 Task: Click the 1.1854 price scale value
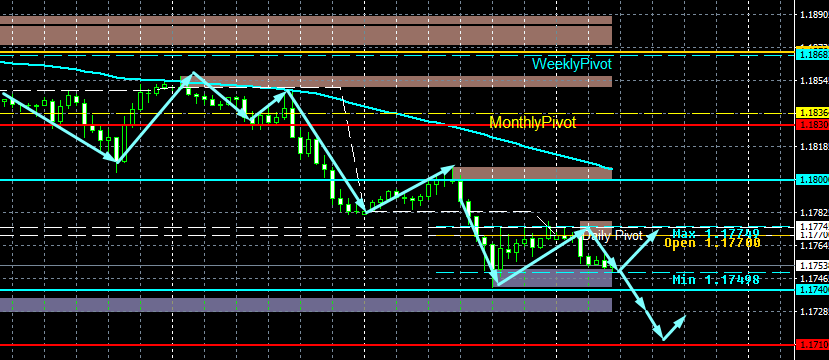815,81
